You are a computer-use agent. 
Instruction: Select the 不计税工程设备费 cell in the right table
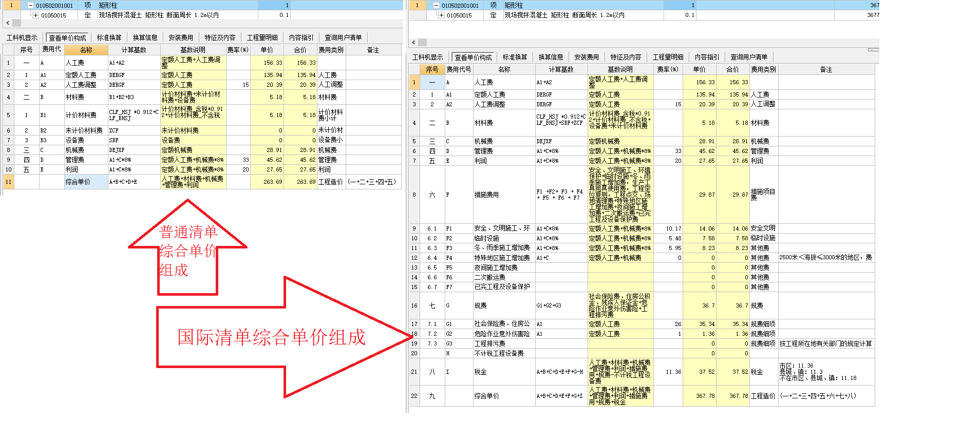[x=504, y=353]
